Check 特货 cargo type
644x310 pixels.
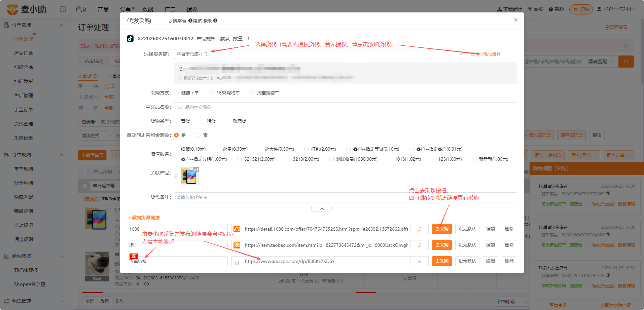pyautogui.click(x=202, y=121)
